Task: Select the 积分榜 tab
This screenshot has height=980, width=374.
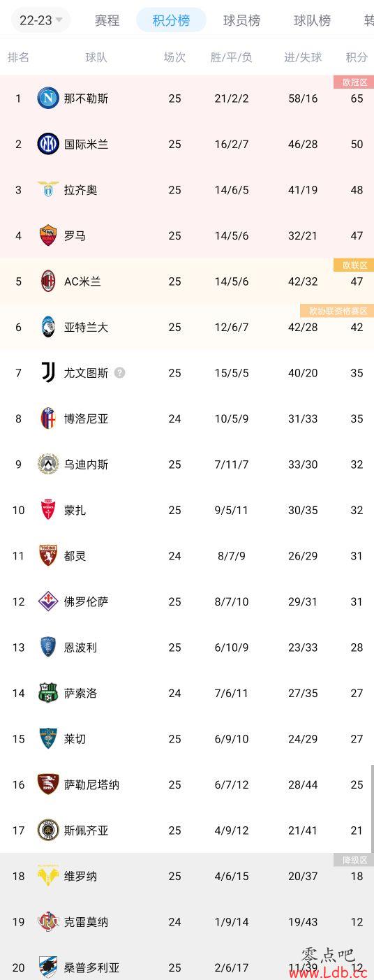Action: pos(171,20)
